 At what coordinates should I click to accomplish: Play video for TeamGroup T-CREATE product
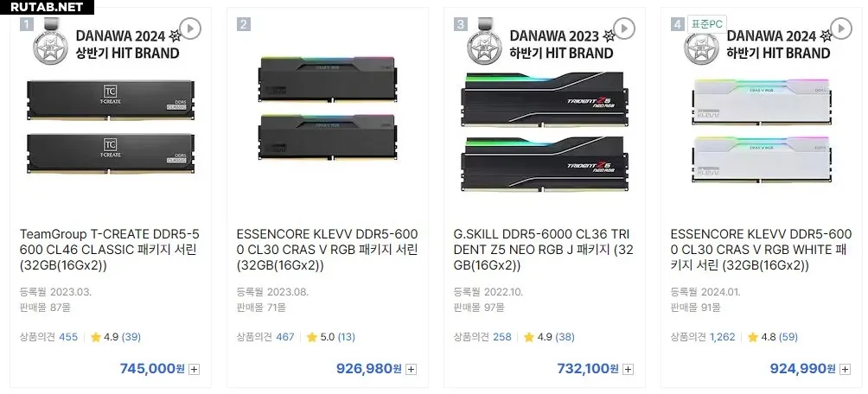pos(190,29)
